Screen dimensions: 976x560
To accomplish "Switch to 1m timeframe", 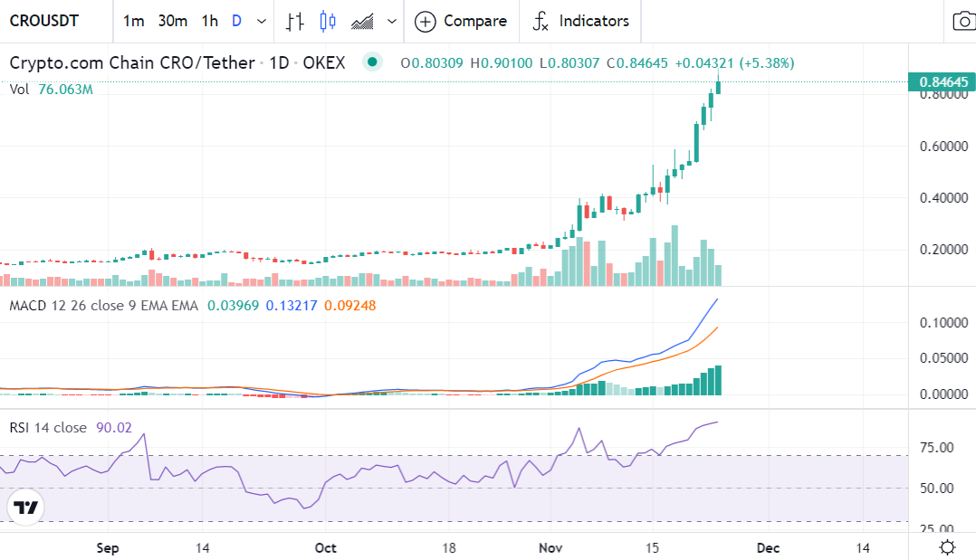I will click(133, 21).
